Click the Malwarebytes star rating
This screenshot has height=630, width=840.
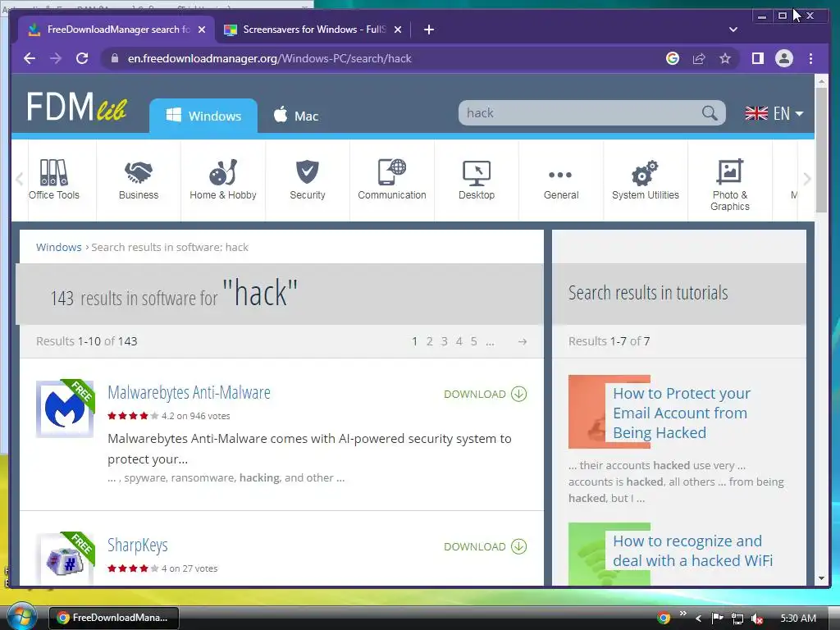click(x=133, y=416)
